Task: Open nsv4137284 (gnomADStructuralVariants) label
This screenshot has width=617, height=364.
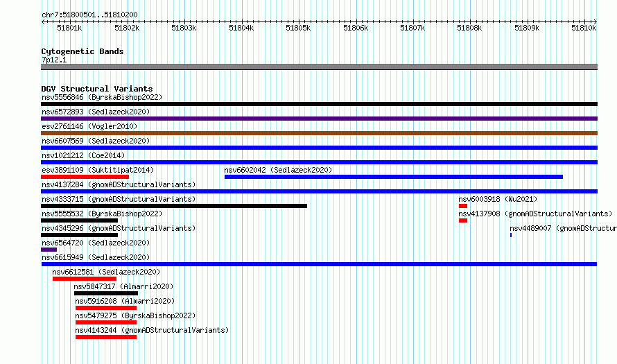Action: coord(119,184)
